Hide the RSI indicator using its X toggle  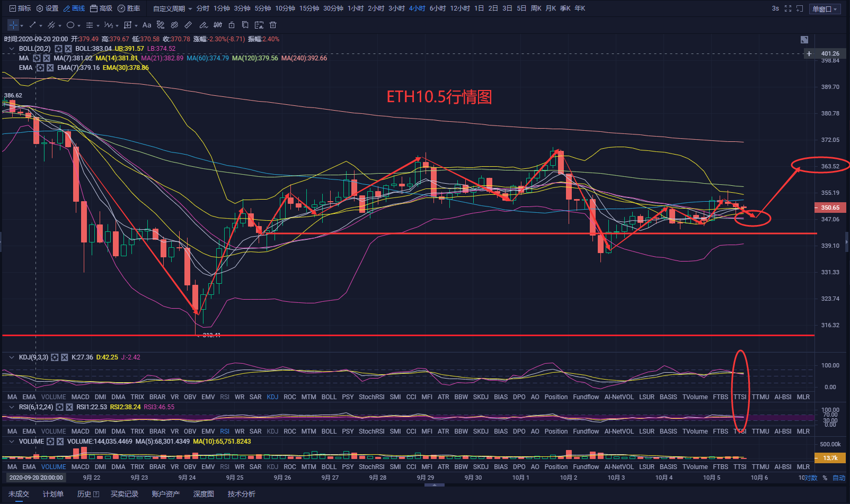(x=69, y=407)
